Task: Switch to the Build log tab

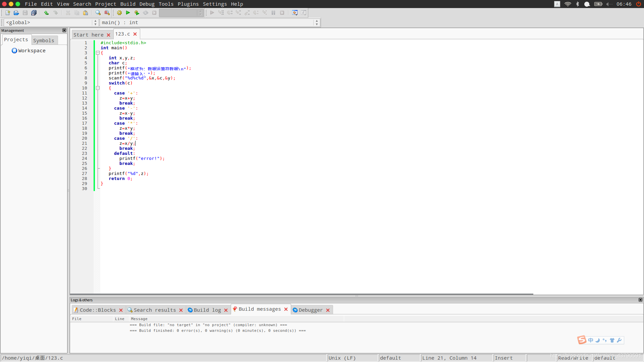Action: [207, 310]
